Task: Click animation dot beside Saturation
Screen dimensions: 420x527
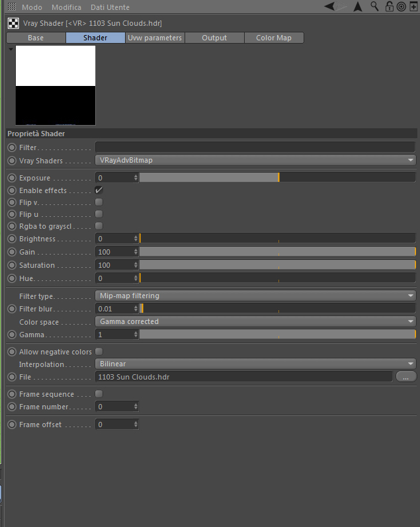Action: (12, 265)
